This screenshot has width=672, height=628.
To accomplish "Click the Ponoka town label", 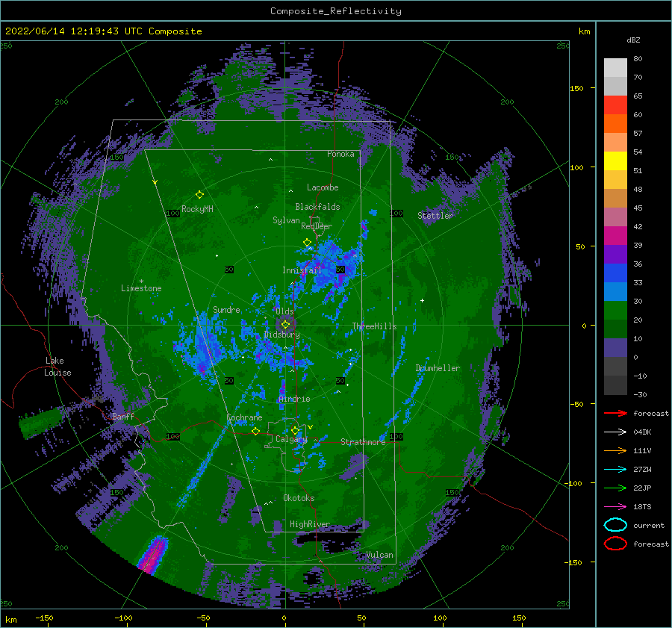I will pos(340,154).
